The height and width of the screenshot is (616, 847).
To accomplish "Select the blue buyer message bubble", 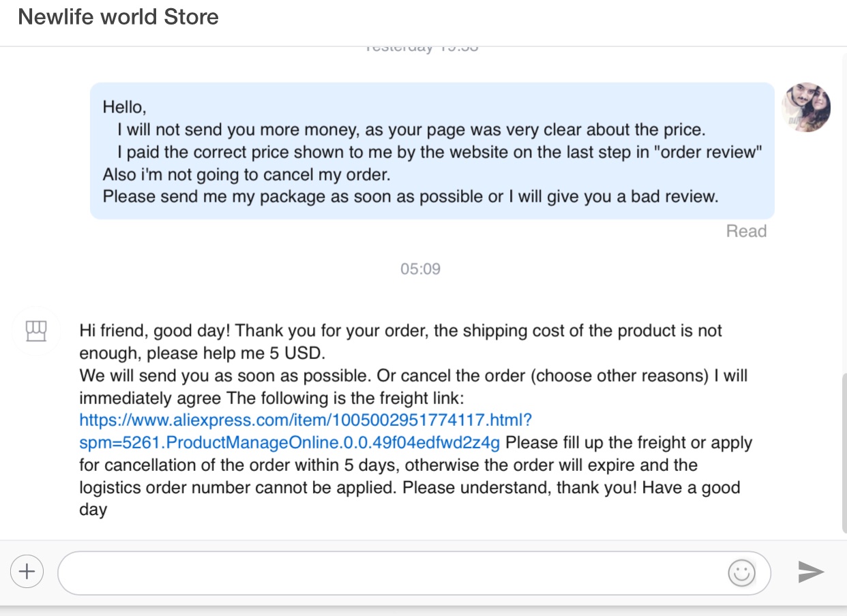I will click(x=432, y=151).
